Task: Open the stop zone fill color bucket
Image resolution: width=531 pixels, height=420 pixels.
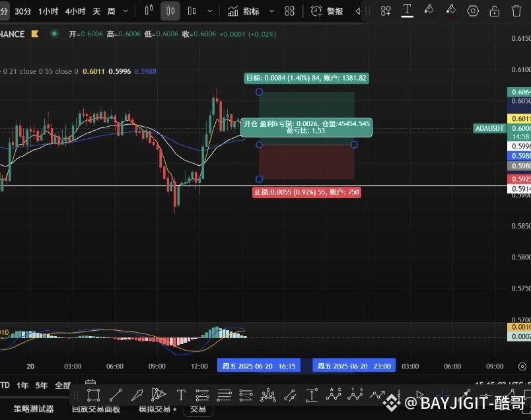Action: click(450, 11)
